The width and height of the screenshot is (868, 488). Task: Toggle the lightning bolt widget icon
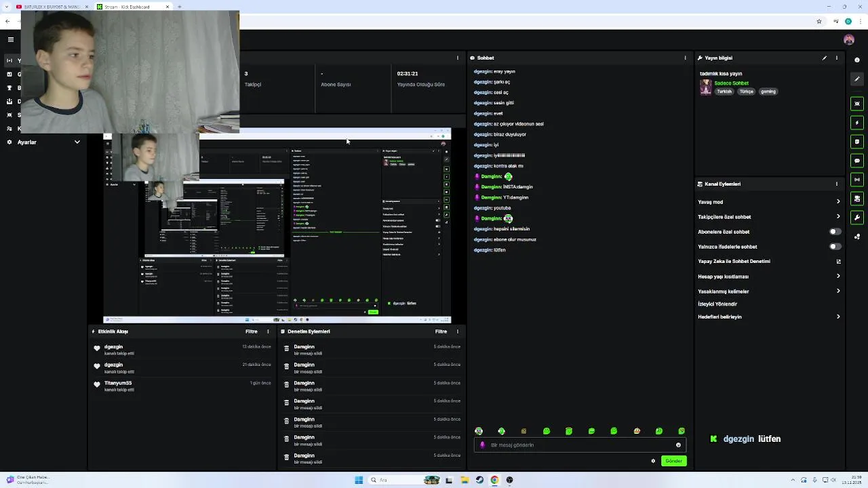[857, 123]
